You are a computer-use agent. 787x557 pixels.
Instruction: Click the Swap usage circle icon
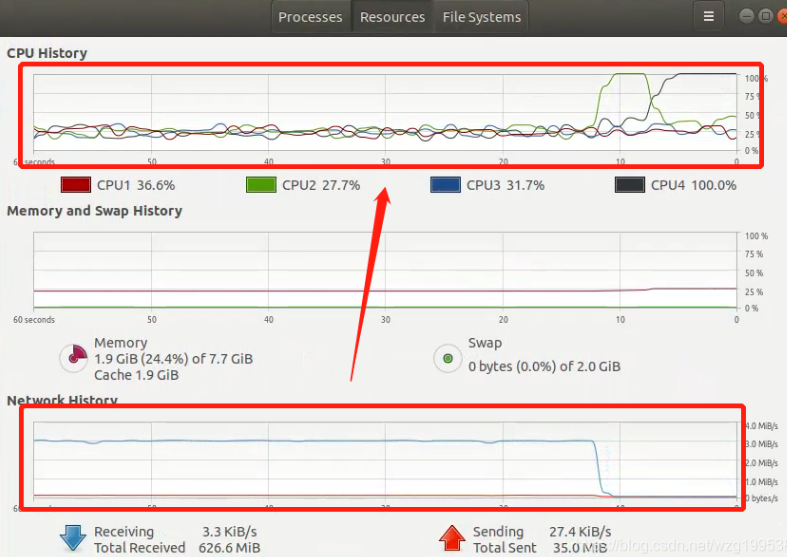(448, 358)
